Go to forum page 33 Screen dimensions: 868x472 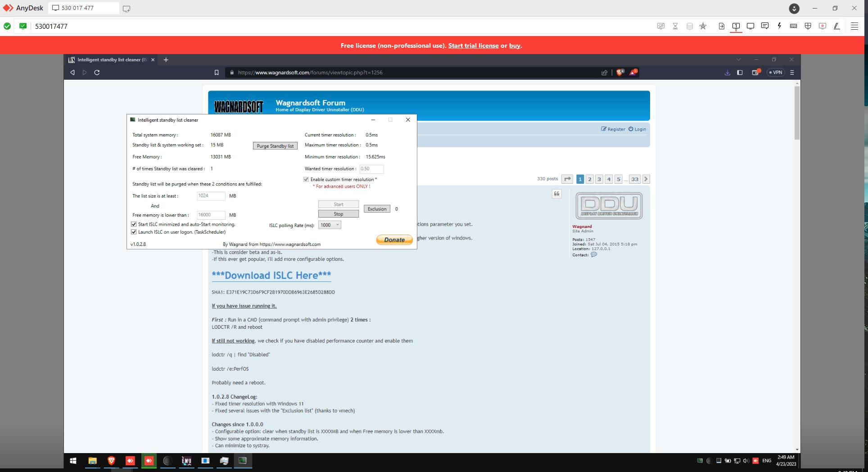pyautogui.click(x=635, y=179)
